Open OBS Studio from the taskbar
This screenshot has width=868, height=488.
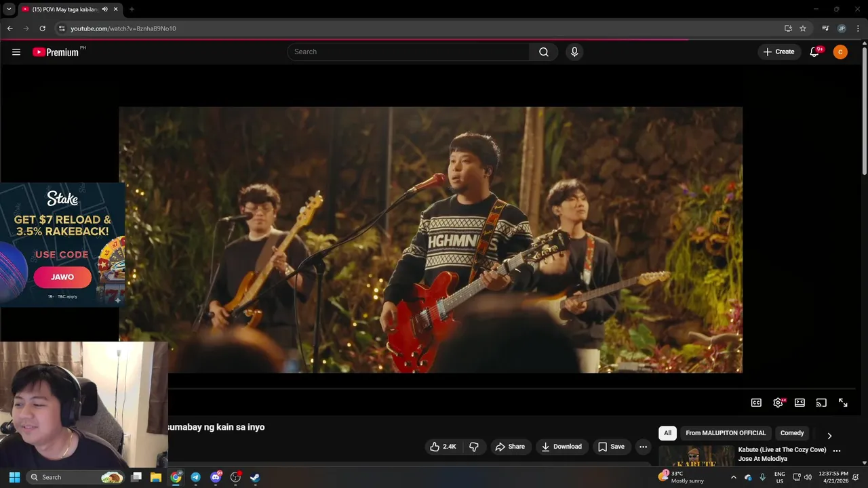235,477
